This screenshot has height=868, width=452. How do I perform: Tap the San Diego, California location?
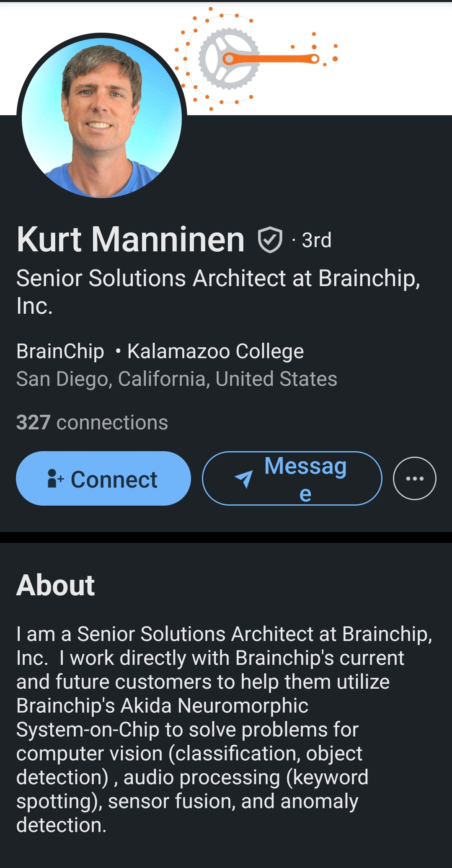(176, 379)
